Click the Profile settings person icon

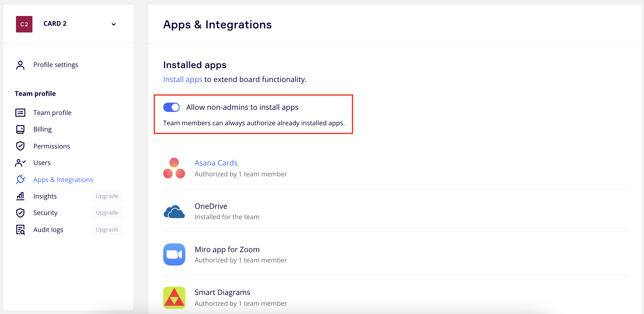(x=20, y=65)
